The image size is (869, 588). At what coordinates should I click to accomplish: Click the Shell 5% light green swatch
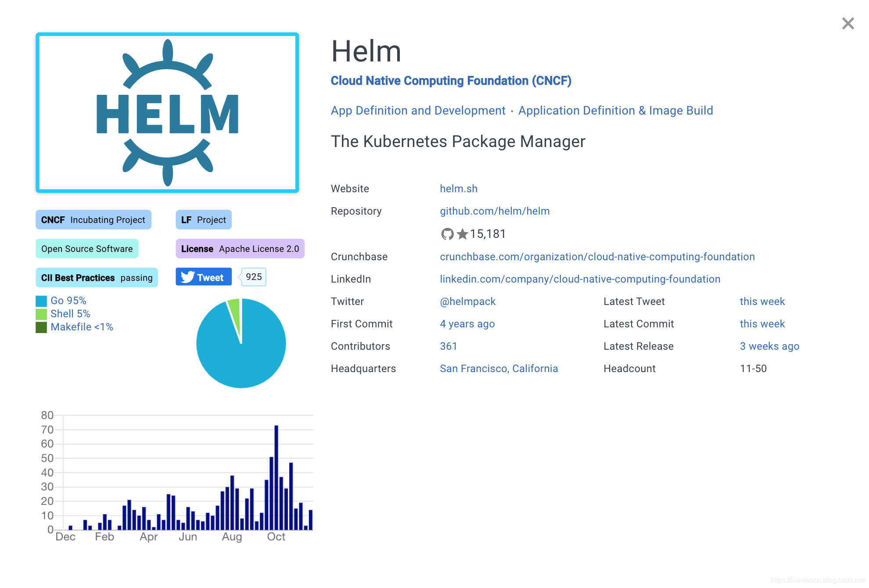pos(41,314)
